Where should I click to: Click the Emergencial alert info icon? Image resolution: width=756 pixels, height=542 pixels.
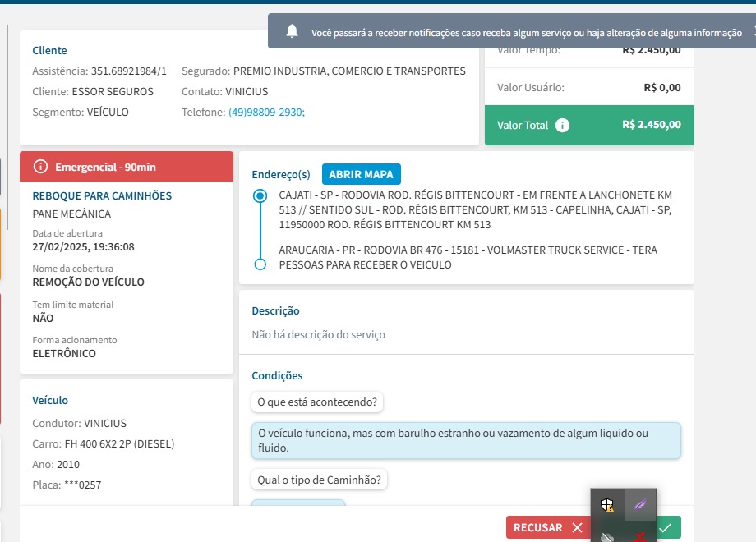tap(40, 167)
